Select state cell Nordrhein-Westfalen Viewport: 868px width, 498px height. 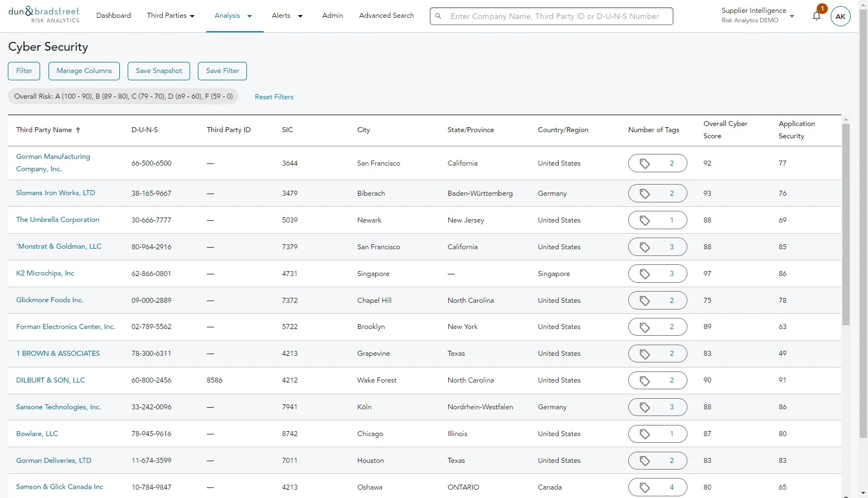(480, 407)
